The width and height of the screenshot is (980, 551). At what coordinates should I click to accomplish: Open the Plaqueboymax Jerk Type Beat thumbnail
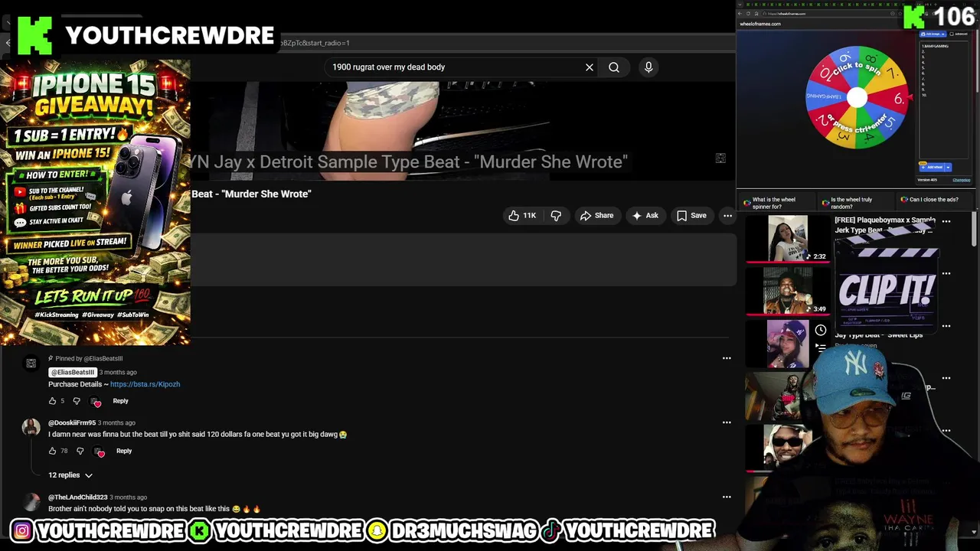pos(788,239)
